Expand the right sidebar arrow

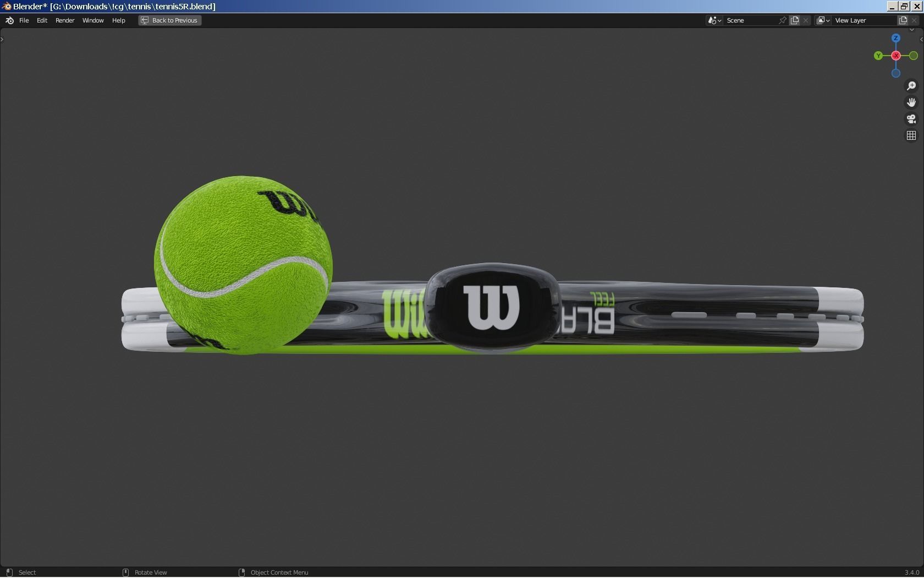[x=921, y=39]
